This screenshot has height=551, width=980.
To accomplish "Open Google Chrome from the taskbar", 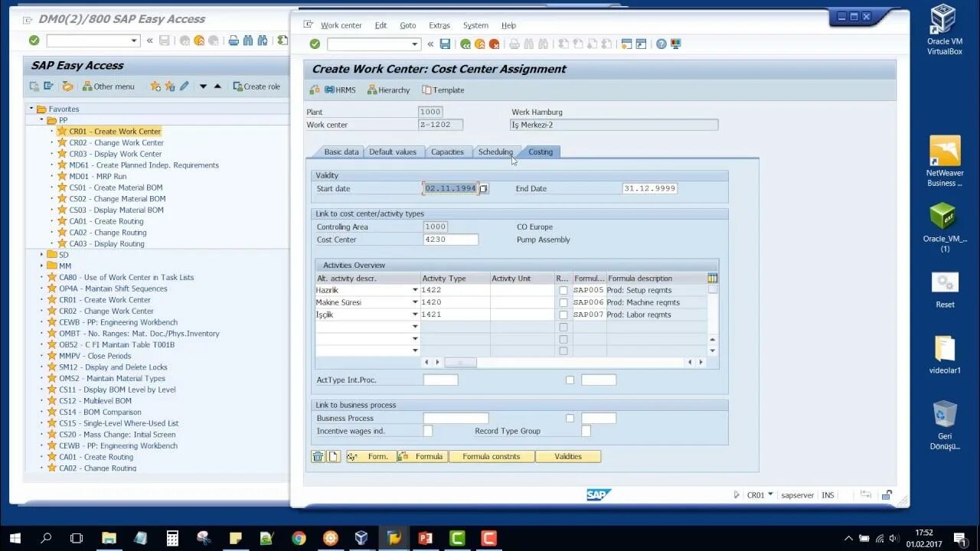I will coord(299,538).
